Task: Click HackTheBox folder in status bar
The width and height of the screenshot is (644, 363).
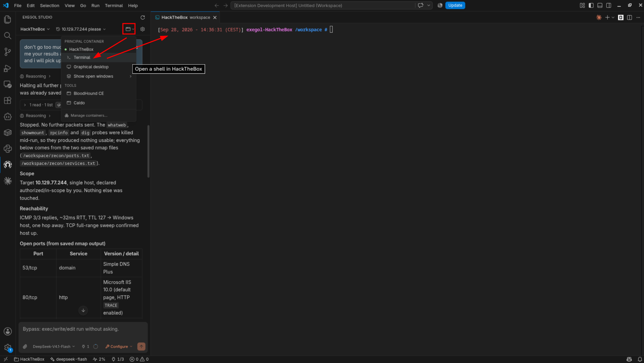Action: (x=29, y=359)
